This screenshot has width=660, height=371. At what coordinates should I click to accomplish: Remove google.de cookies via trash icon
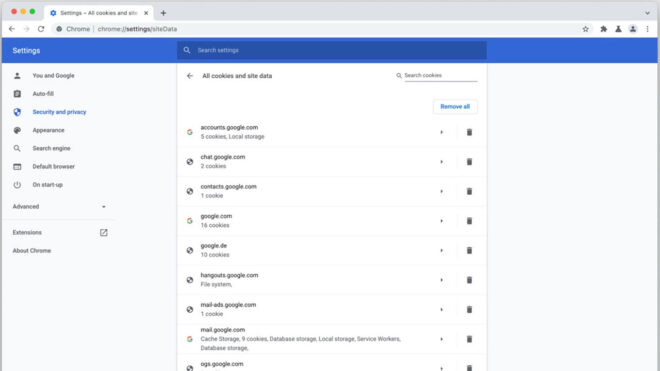click(469, 251)
